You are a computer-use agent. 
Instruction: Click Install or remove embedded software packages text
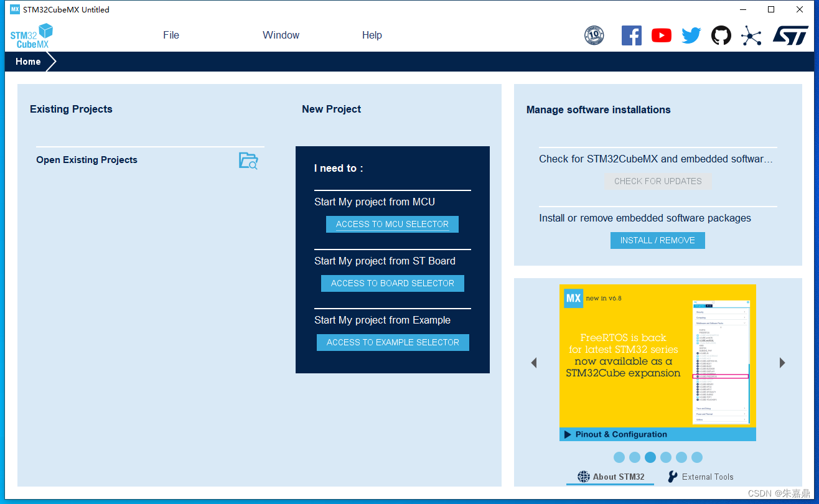pos(645,218)
